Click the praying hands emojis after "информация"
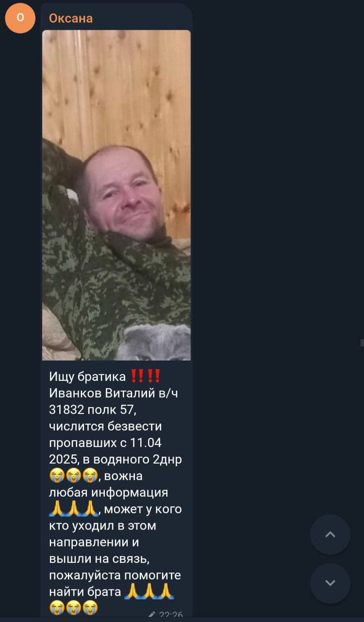Viewport: 364px width, 622px height. point(74,509)
